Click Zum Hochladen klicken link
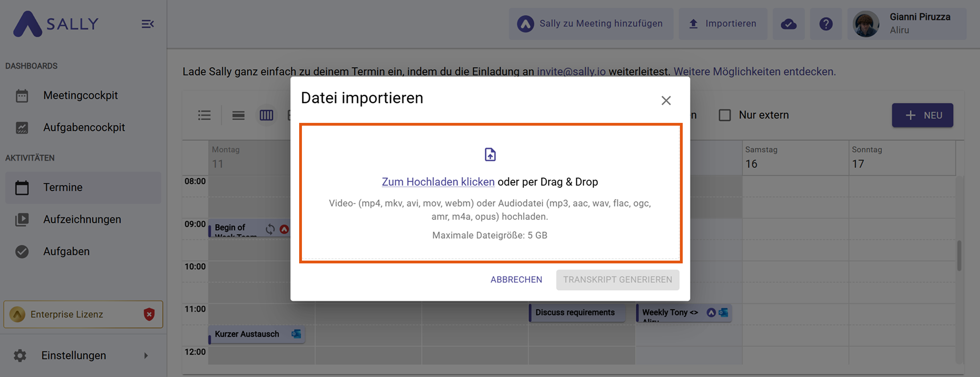Viewport: 980px width, 377px height. (x=438, y=182)
